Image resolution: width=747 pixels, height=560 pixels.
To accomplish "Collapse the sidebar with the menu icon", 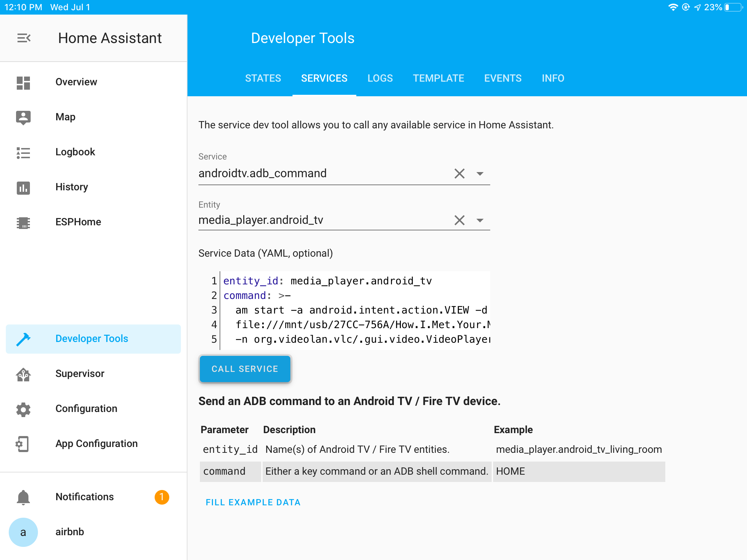I will 24,38.
